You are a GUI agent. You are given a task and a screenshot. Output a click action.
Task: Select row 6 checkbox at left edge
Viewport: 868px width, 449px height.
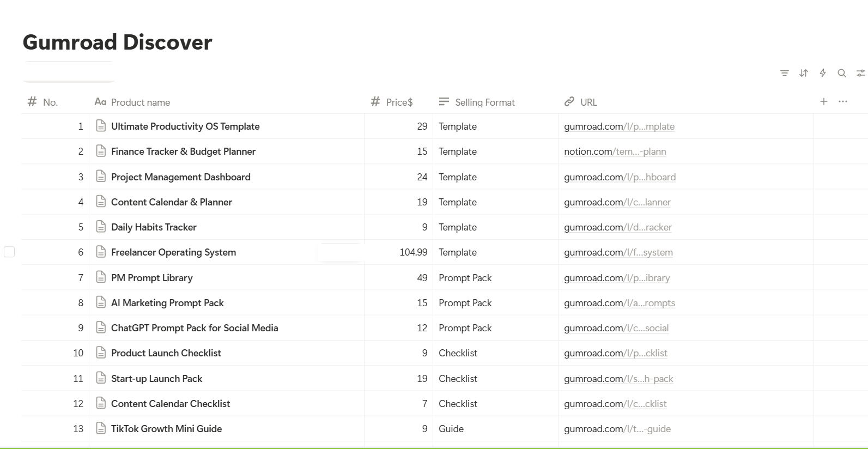point(9,252)
